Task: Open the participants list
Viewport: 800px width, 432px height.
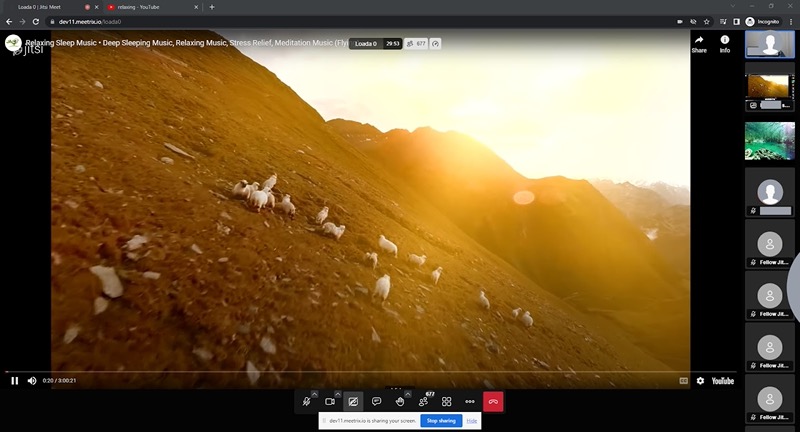Action: pyautogui.click(x=424, y=401)
